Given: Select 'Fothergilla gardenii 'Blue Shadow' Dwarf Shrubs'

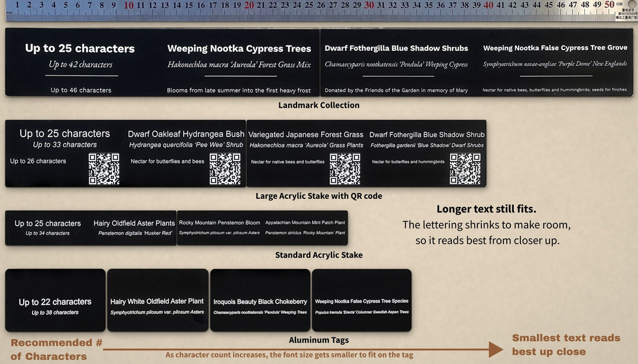Looking at the screenshot, I should [427, 145].
